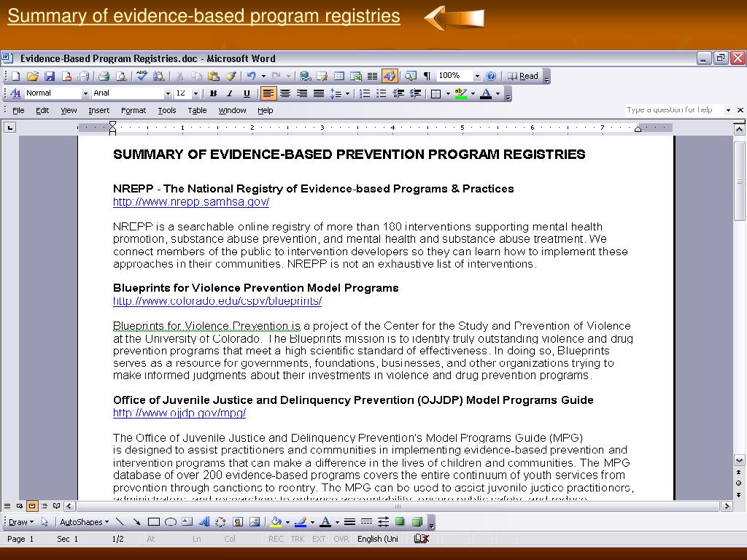Select the Line drawing tool
747x560 pixels.
click(x=120, y=522)
